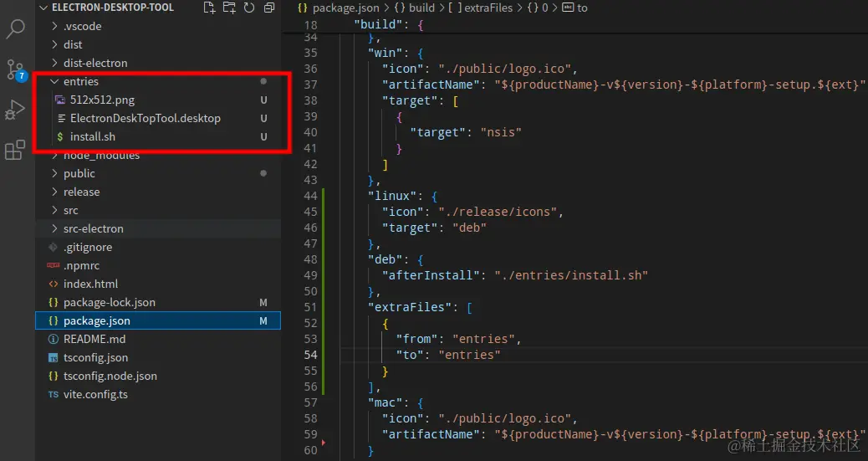Expand the dist folder

pyautogui.click(x=158, y=44)
